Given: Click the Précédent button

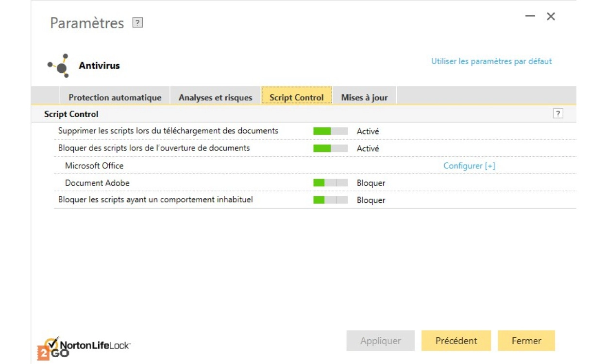Looking at the screenshot, I should [456, 341].
